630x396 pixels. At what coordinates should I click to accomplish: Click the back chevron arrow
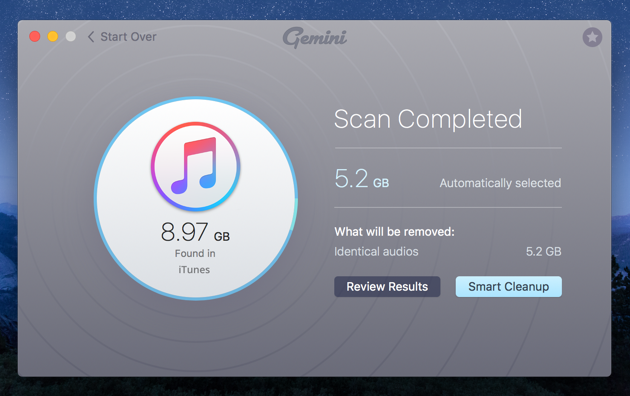coord(91,37)
